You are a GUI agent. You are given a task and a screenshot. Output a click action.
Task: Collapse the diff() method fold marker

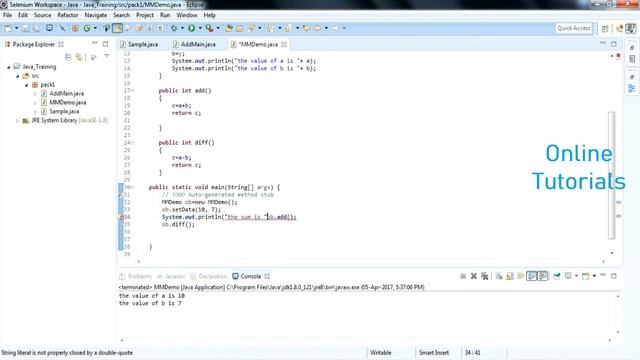point(133,142)
